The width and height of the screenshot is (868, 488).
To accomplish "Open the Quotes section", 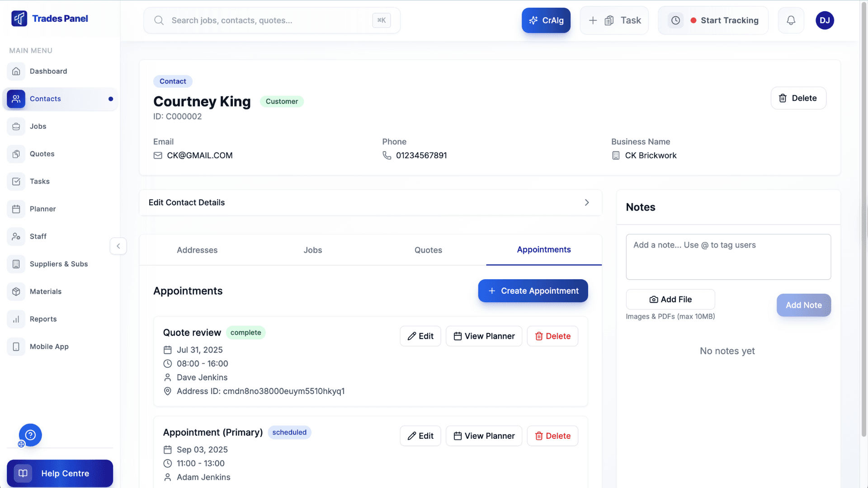I will 43,154.
